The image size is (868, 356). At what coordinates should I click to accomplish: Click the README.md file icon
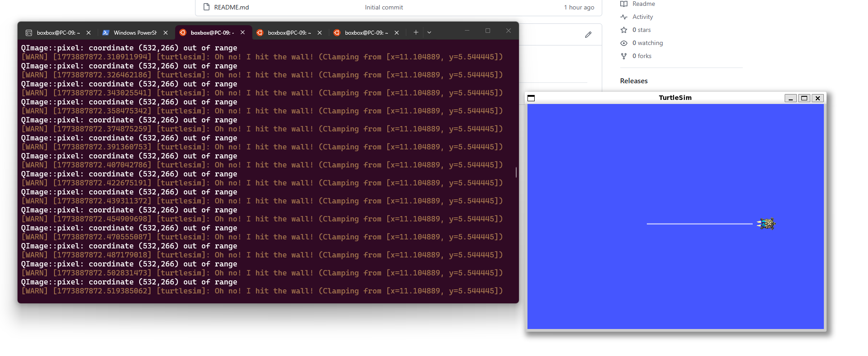pos(206,7)
